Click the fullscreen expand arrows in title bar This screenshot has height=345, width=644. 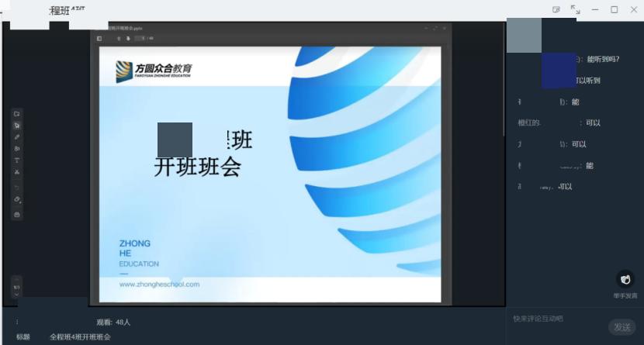coord(576,9)
